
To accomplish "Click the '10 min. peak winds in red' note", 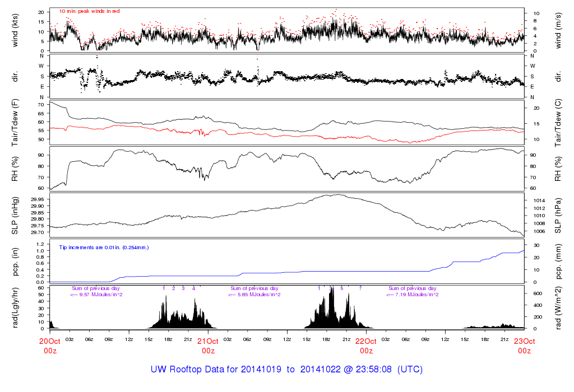I will pyautogui.click(x=90, y=11).
